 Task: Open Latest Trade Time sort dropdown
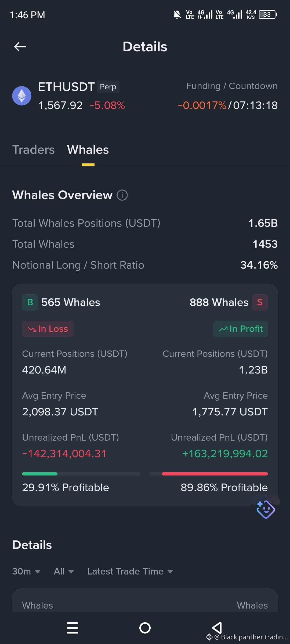130,571
